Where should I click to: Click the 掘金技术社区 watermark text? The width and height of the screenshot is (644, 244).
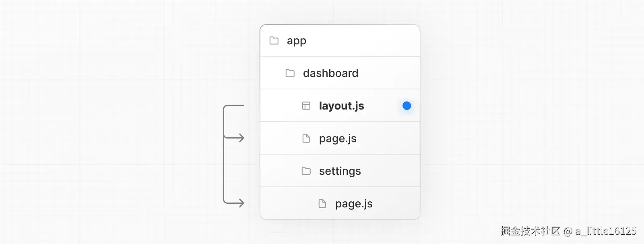(530, 231)
